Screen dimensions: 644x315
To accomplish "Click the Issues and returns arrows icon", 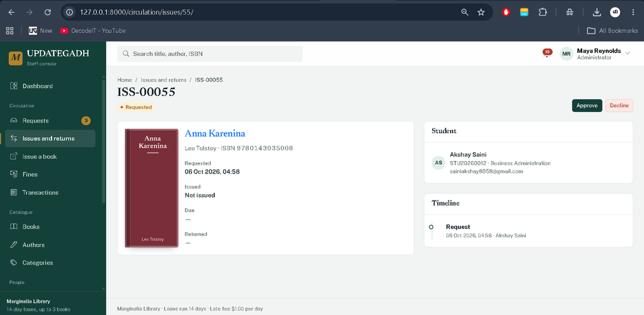I will pyautogui.click(x=14, y=138).
